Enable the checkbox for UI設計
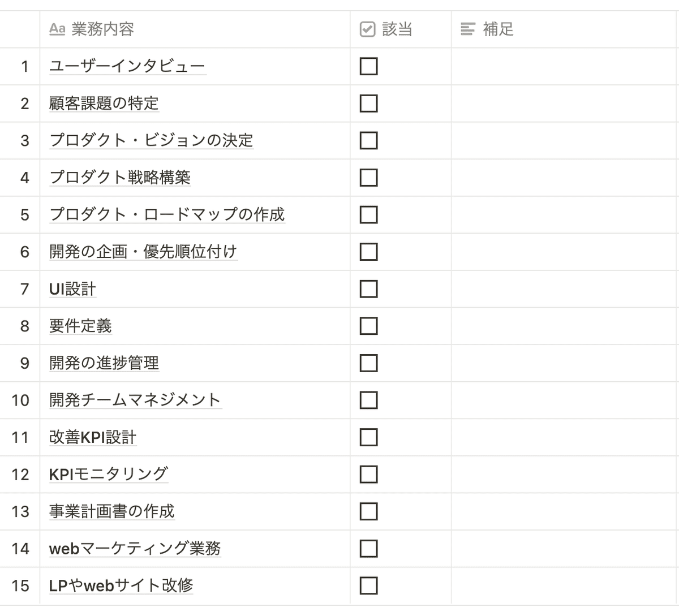The height and width of the screenshot is (616, 679). (x=368, y=289)
